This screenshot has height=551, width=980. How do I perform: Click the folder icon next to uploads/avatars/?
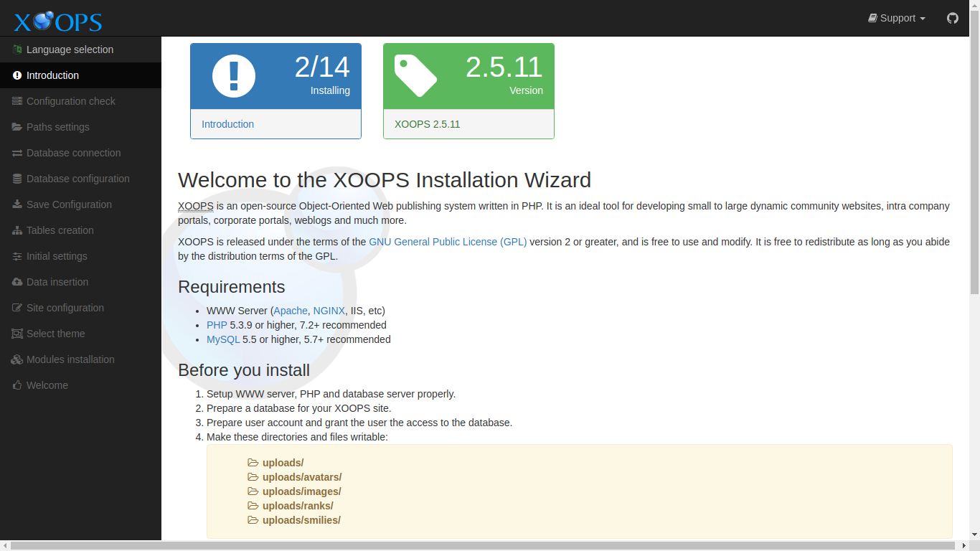(253, 476)
